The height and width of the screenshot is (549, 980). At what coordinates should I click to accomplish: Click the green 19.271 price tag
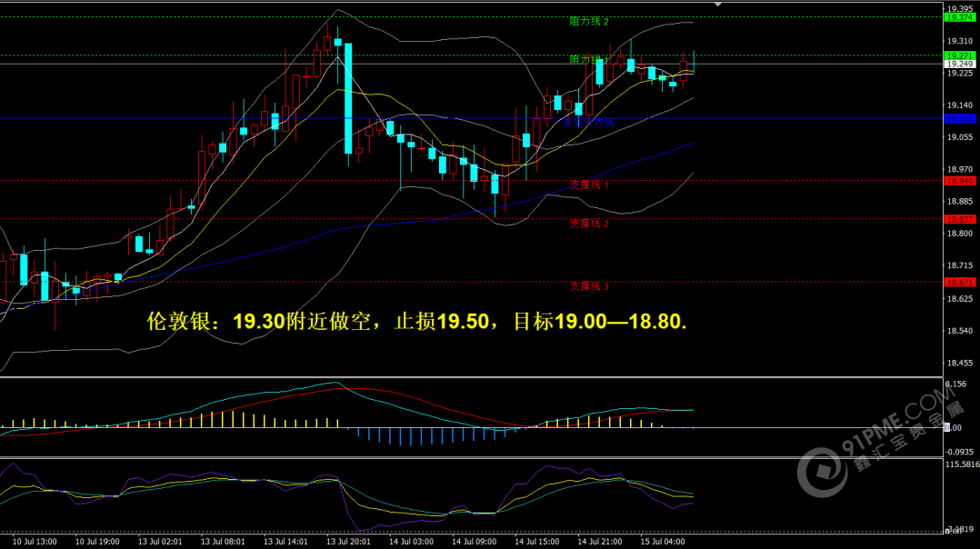point(960,55)
